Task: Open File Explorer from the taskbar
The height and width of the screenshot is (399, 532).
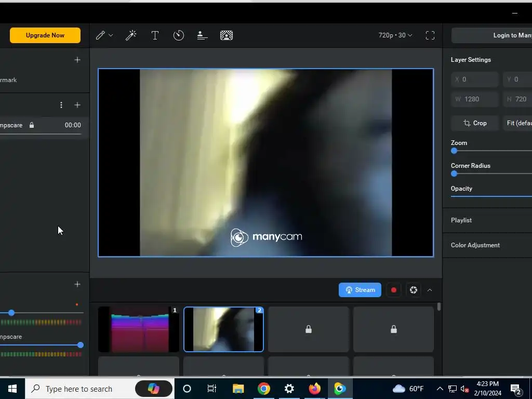Action: pyautogui.click(x=238, y=389)
